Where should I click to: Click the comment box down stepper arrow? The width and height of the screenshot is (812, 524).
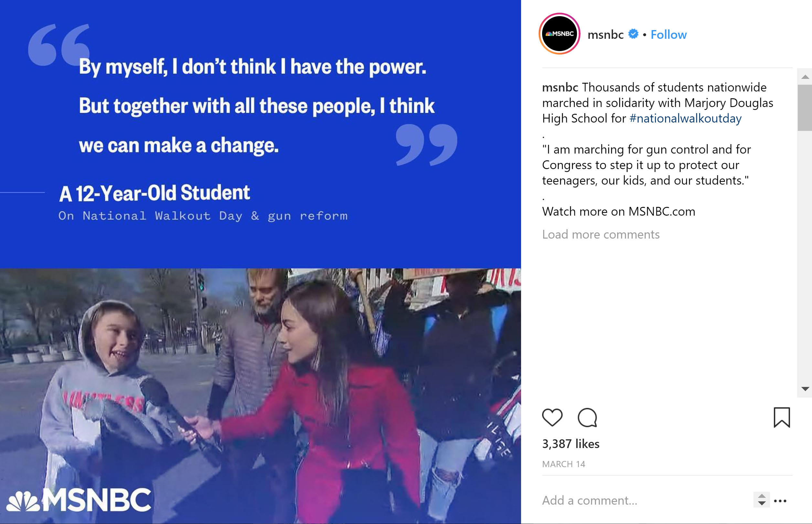(762, 504)
